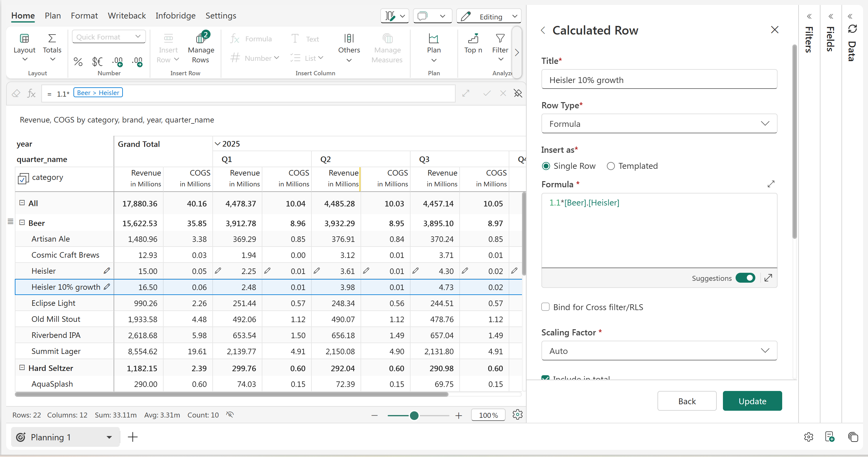868x457 pixels.
Task: Click pencil icon beside Heisler 10% growth
Action: point(107,287)
